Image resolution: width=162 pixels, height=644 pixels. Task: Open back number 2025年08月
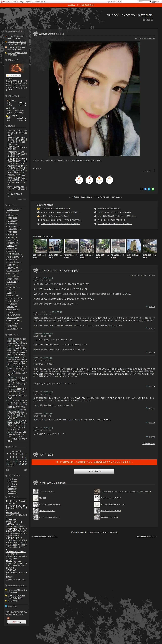coord(12,482)
